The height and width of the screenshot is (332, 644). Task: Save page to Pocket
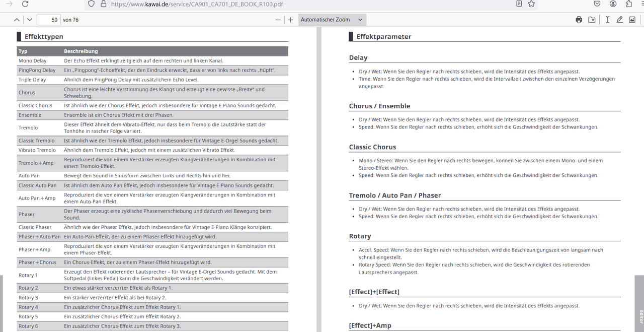(597, 4)
